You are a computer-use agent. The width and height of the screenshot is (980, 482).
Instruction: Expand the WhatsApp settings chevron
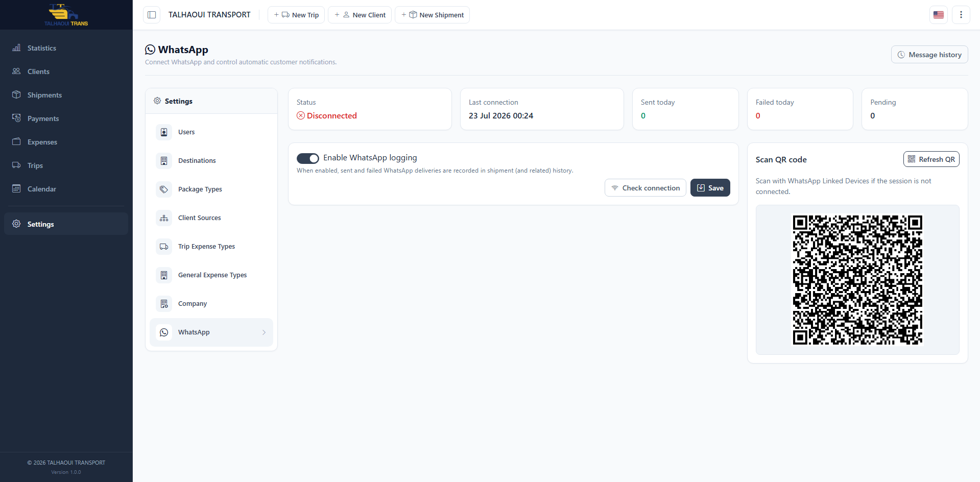click(x=264, y=332)
